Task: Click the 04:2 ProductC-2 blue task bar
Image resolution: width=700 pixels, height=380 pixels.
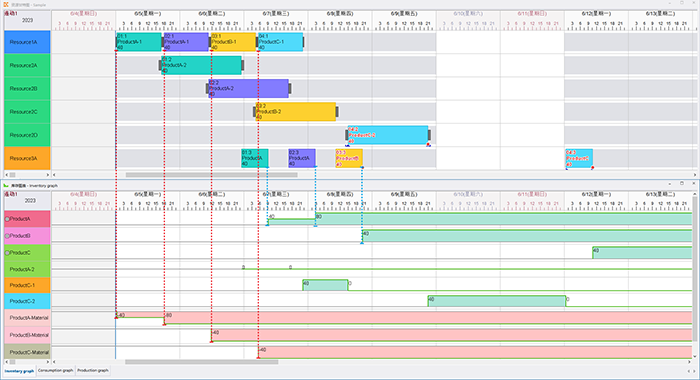Action: click(x=388, y=135)
